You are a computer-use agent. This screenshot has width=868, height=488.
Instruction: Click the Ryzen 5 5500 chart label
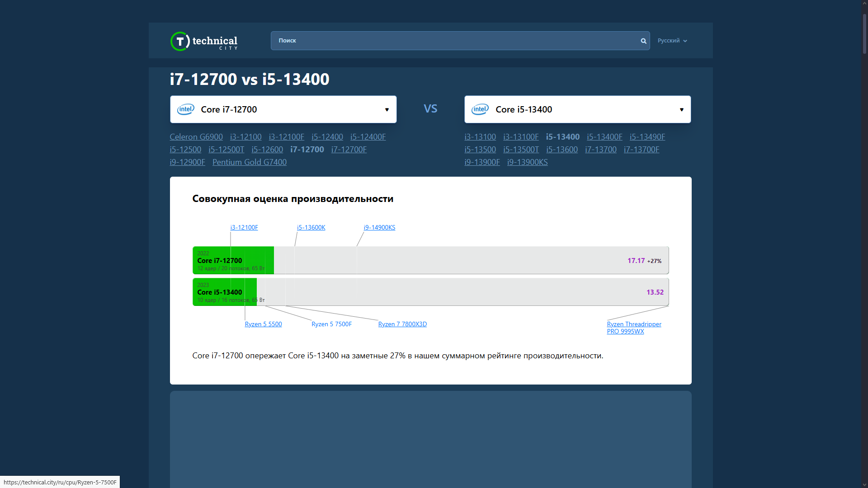coord(263,324)
